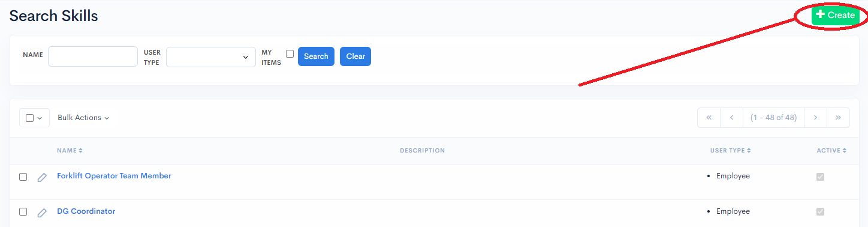Click the Search Skills page heading
Screen dimensions: 868x227
(x=53, y=16)
